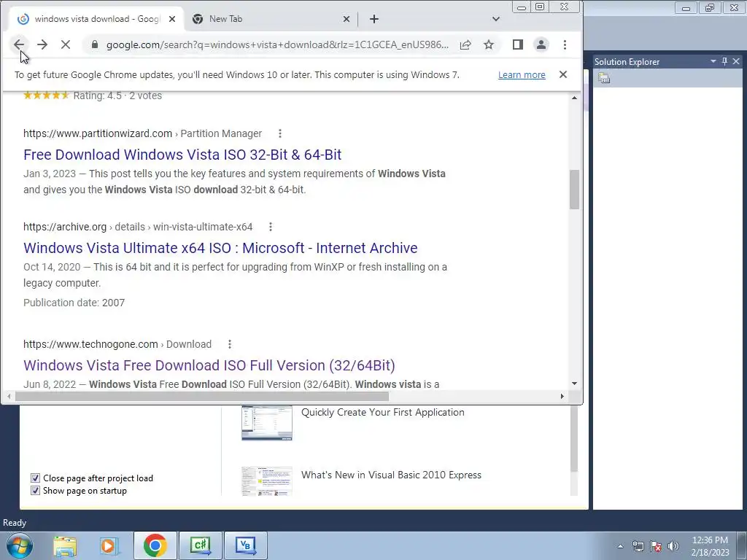The height and width of the screenshot is (560, 747).
Task: Click the page vertical scrollbar thumb
Action: (575, 189)
